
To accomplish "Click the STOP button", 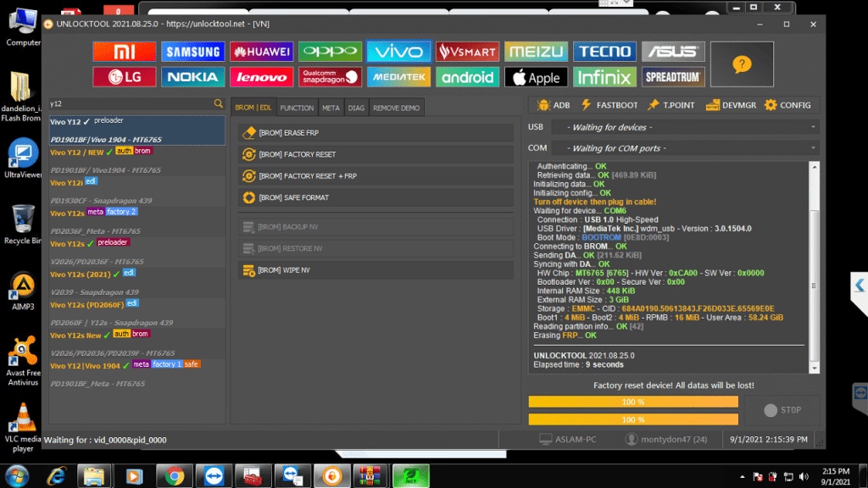I will [x=782, y=410].
